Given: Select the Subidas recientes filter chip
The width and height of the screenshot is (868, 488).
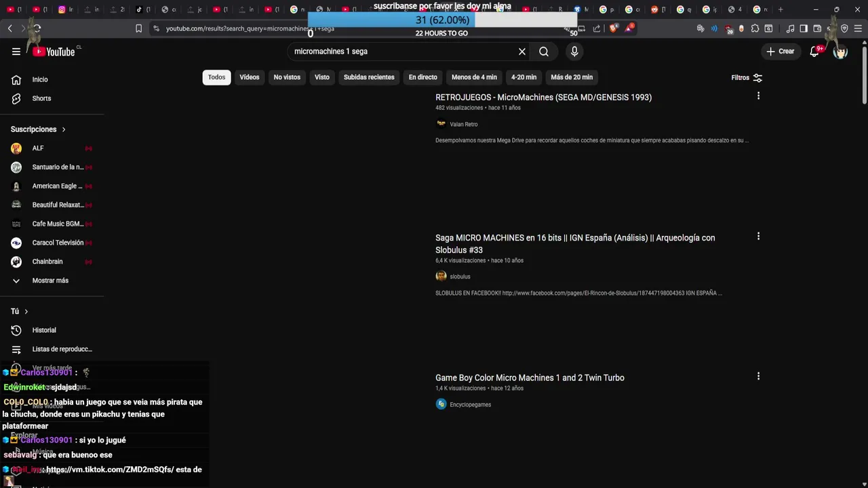Looking at the screenshot, I should pyautogui.click(x=369, y=77).
